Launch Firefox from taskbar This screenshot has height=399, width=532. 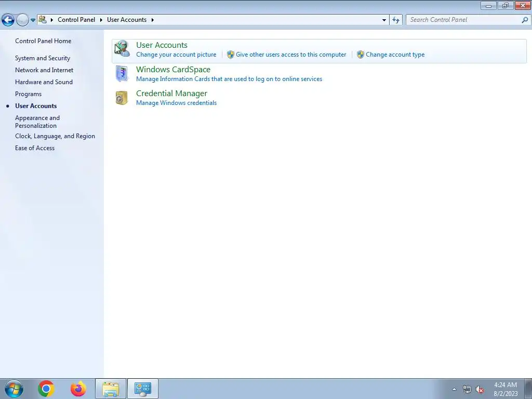click(78, 389)
